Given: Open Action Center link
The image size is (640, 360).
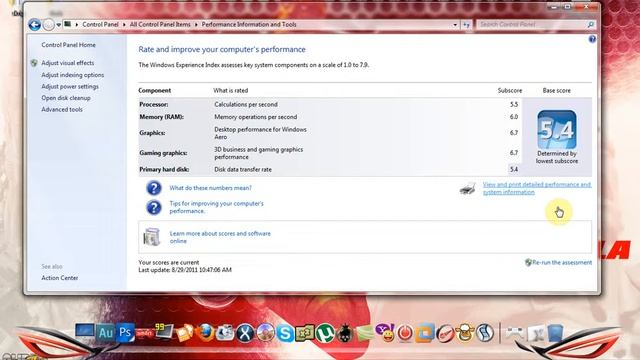Looking at the screenshot, I should coord(60,278).
